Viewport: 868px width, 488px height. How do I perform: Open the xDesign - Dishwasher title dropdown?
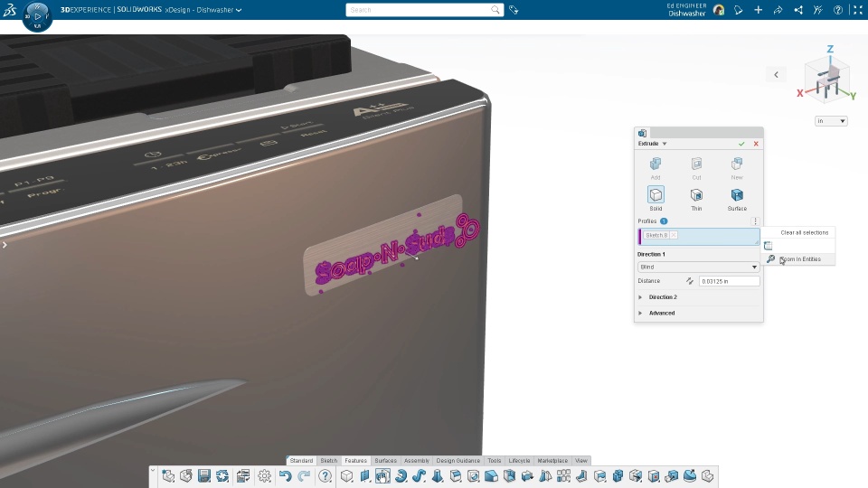point(239,10)
